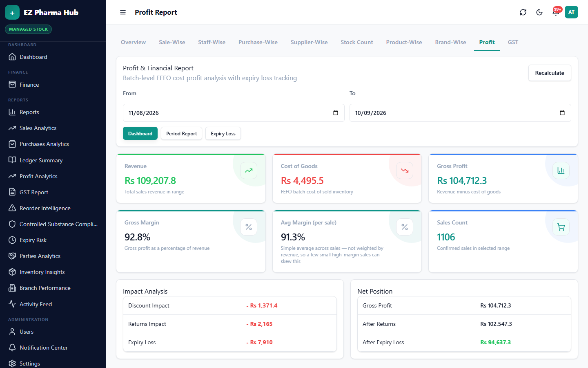Select the Stock Count tab
Image resolution: width=588 pixels, height=368 pixels.
tap(357, 42)
